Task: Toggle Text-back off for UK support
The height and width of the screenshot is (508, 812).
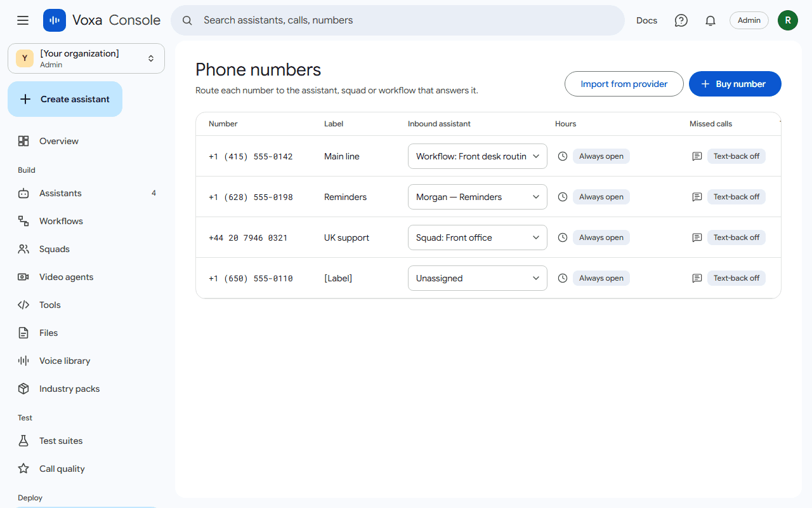Action: [737, 237]
